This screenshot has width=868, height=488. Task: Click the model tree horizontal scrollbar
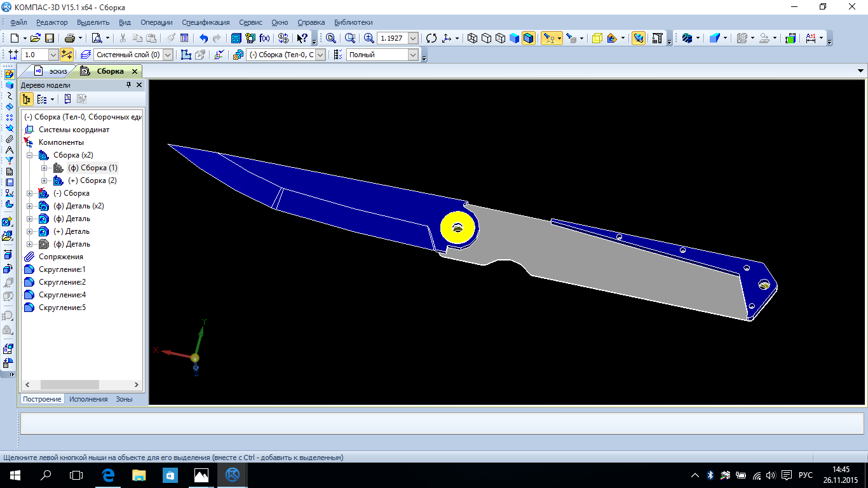click(x=70, y=385)
